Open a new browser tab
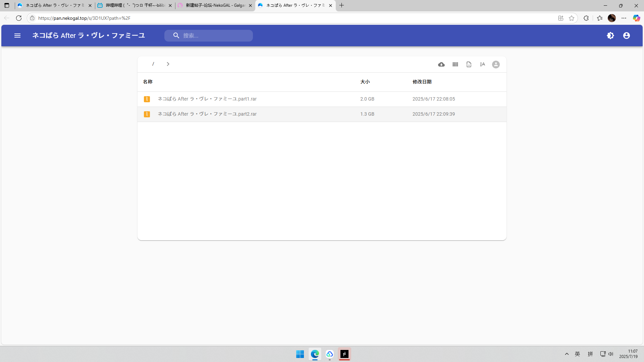 pos(341,5)
